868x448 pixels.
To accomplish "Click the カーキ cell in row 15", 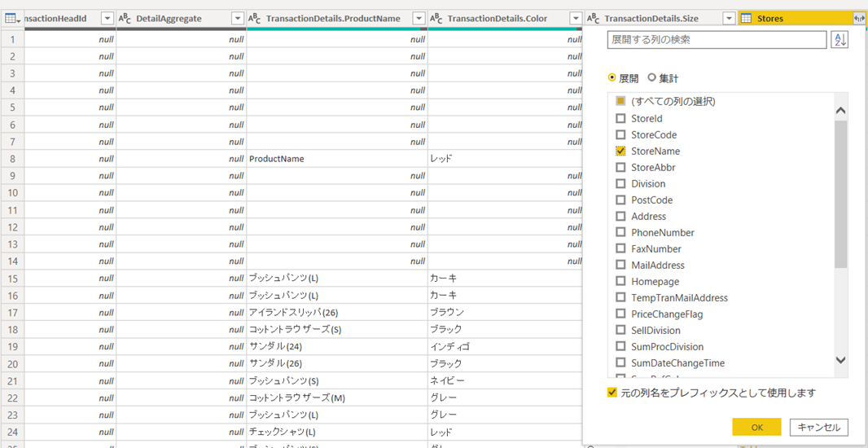I will [506, 278].
